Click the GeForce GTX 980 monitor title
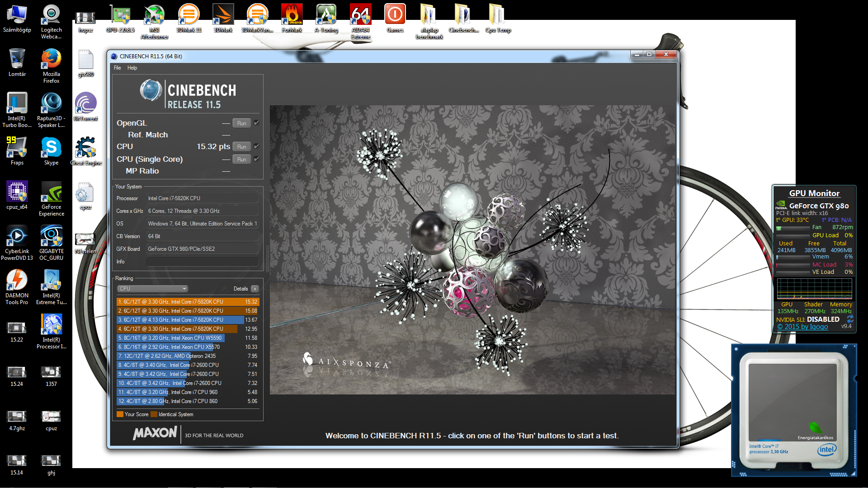This screenshot has width=868, height=488. point(819,206)
